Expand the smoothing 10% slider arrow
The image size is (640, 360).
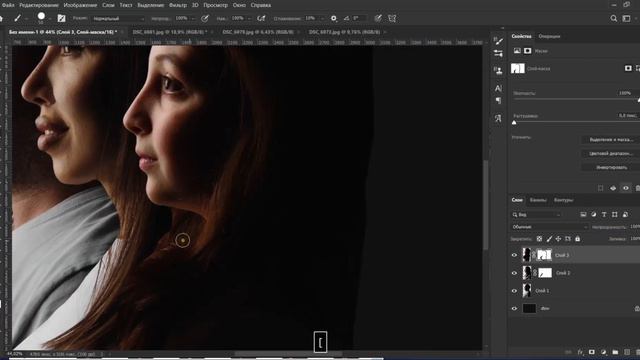click(x=322, y=18)
